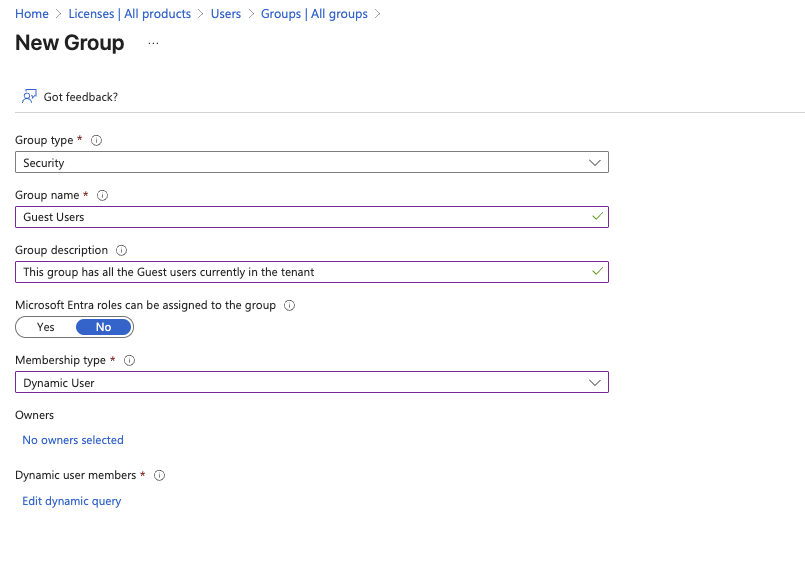
Task: Select No for Entra roles assignment
Action: point(103,327)
